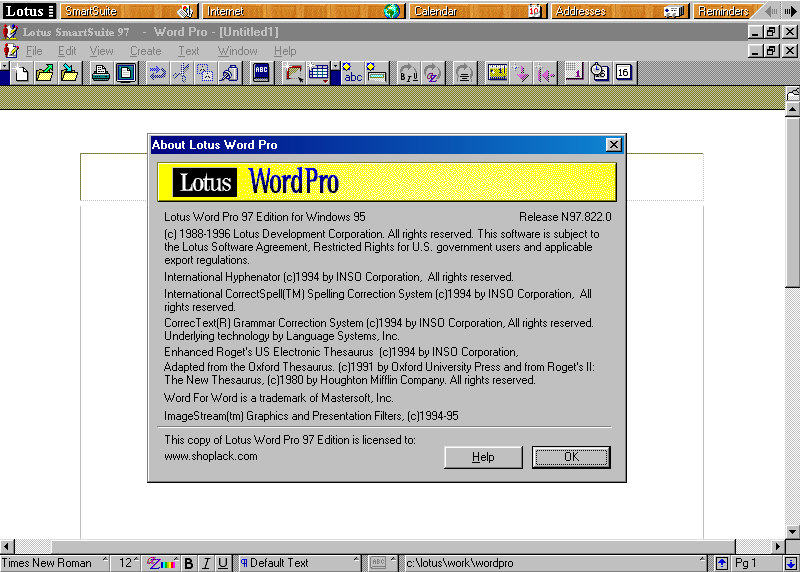Pick text color from status bar color button

(160, 563)
